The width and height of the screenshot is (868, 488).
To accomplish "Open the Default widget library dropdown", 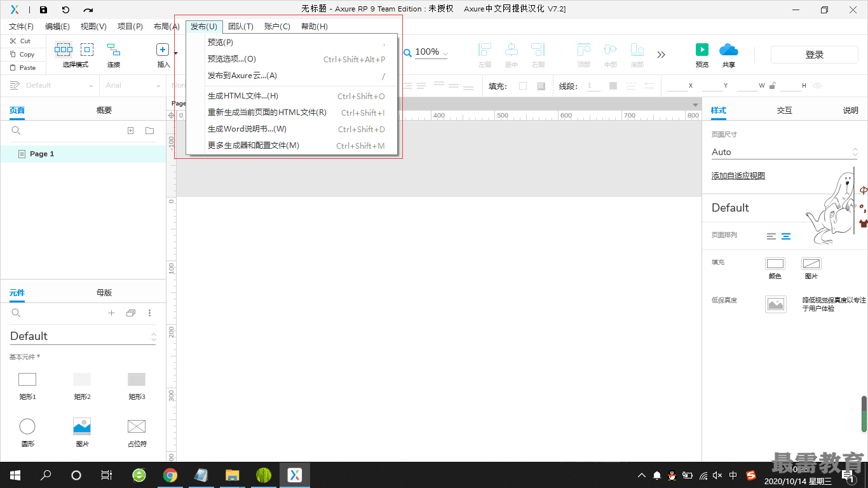I will pos(83,337).
